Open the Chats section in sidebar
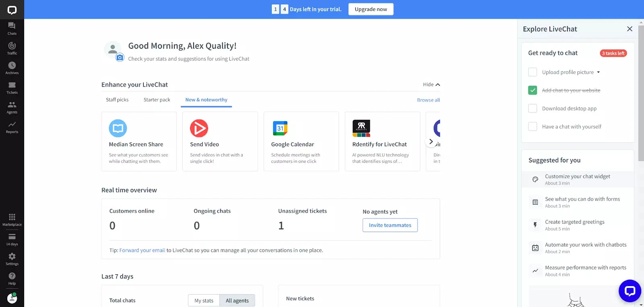Viewport: 644px width, 307px height. [12, 29]
